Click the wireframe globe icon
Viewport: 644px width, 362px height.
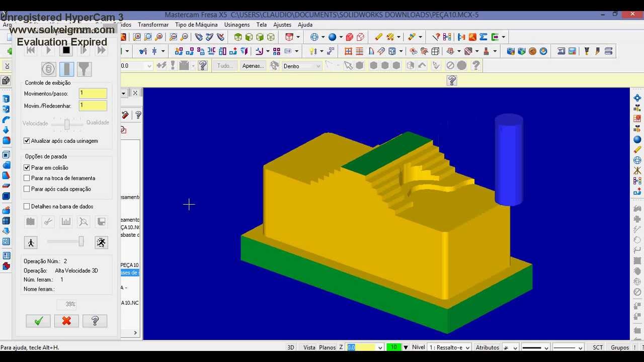(314, 37)
